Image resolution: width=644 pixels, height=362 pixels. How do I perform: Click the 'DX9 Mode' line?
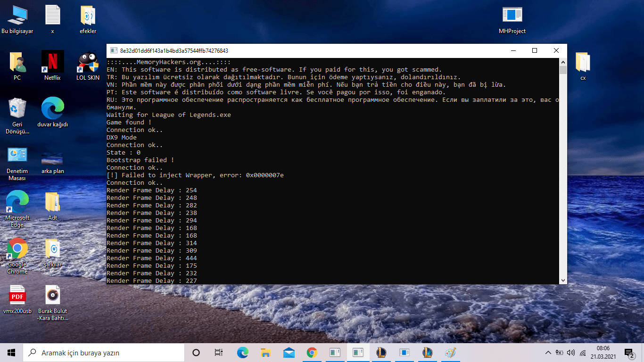click(x=122, y=138)
